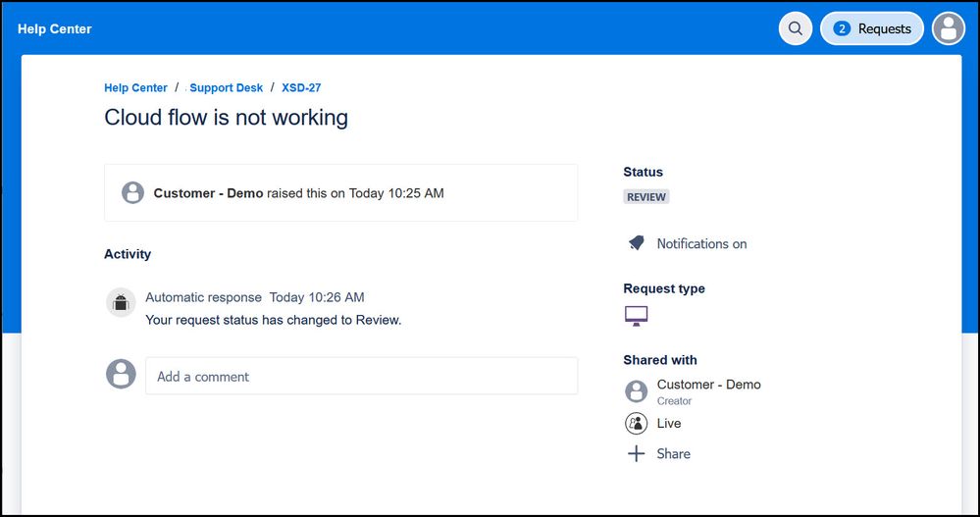Click the Requests button in header
Image resolution: width=980 pixels, height=517 pixels.
[872, 28]
